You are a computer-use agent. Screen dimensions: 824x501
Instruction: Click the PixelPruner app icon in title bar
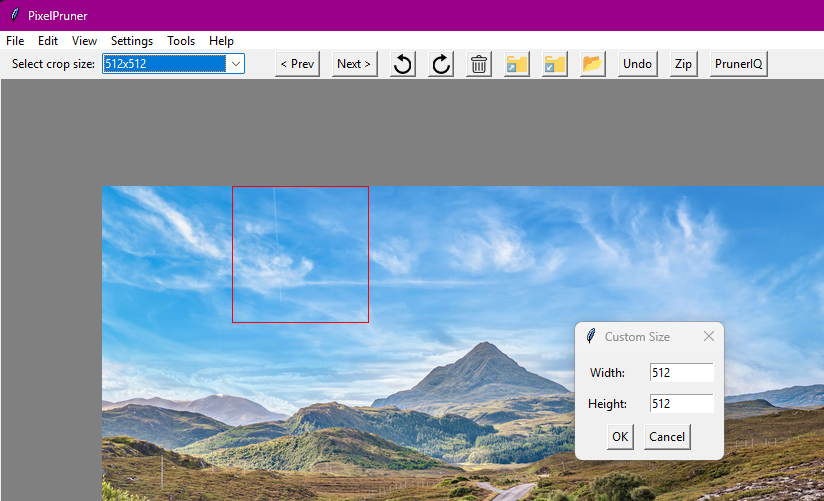coord(14,15)
